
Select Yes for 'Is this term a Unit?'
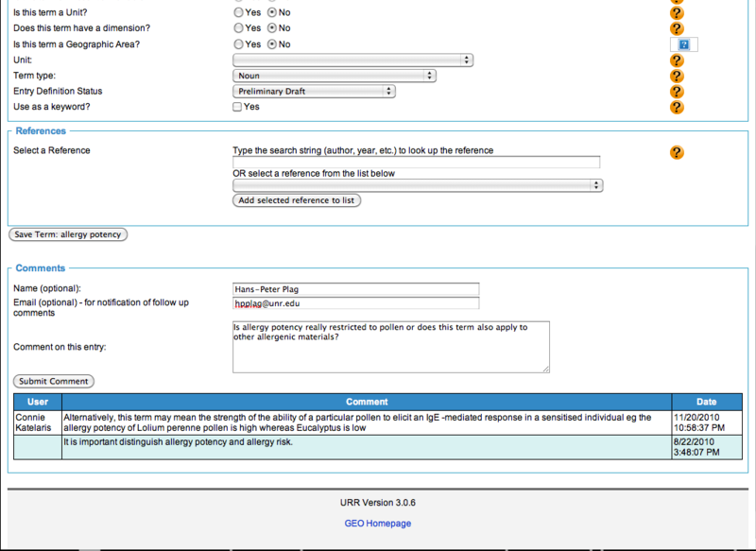(x=238, y=13)
